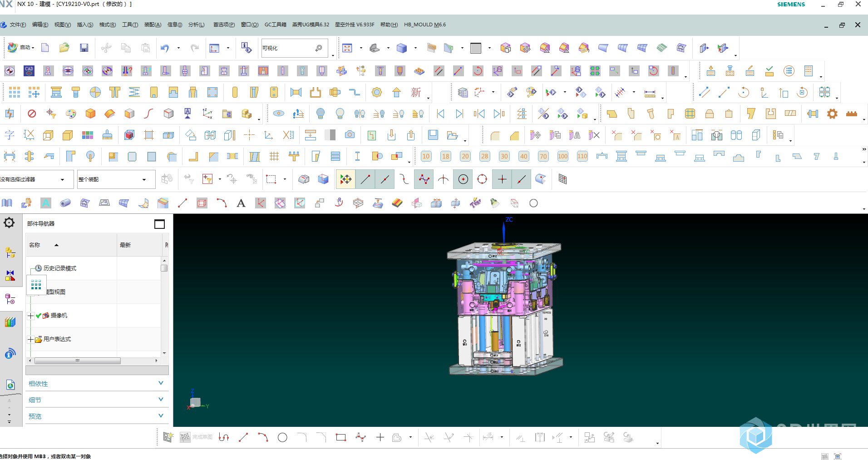Open the GC工具箱 menu
Viewport: 868px width, 460px height.
tap(276, 25)
